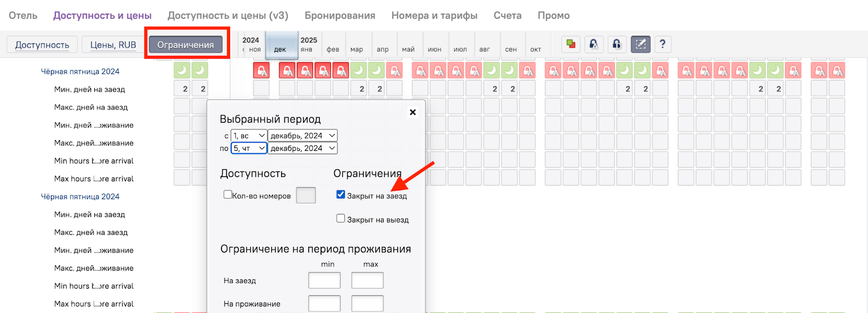Click the Кол-во номеров quantity input field
This screenshot has height=313, width=868.
pos(306,195)
